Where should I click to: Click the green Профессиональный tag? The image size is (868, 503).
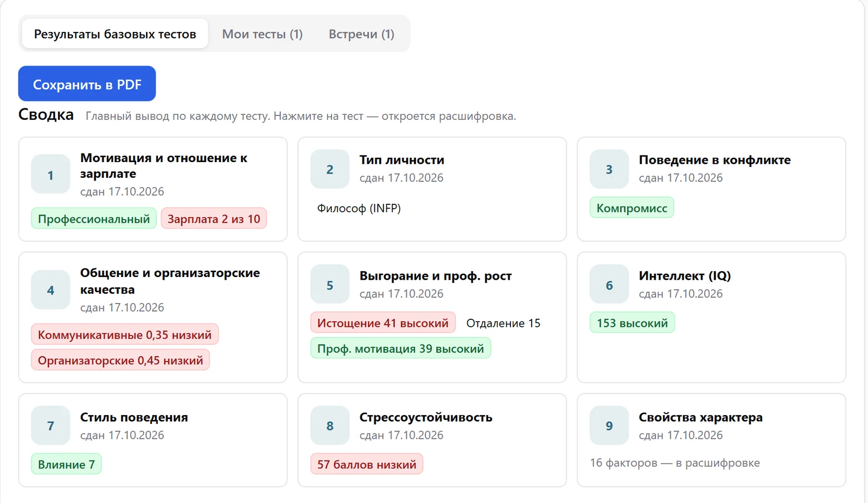point(94,218)
